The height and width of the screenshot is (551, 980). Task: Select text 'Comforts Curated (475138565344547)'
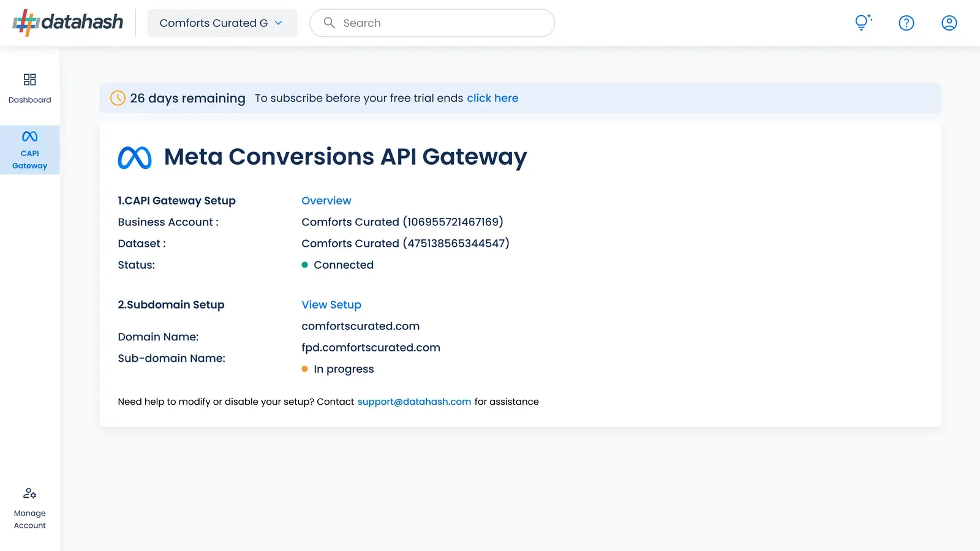(x=405, y=243)
